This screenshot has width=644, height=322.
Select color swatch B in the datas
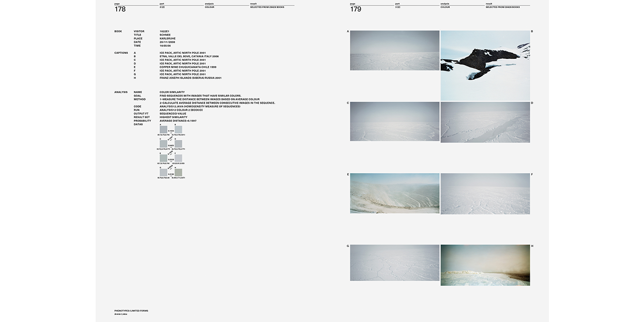(x=179, y=130)
